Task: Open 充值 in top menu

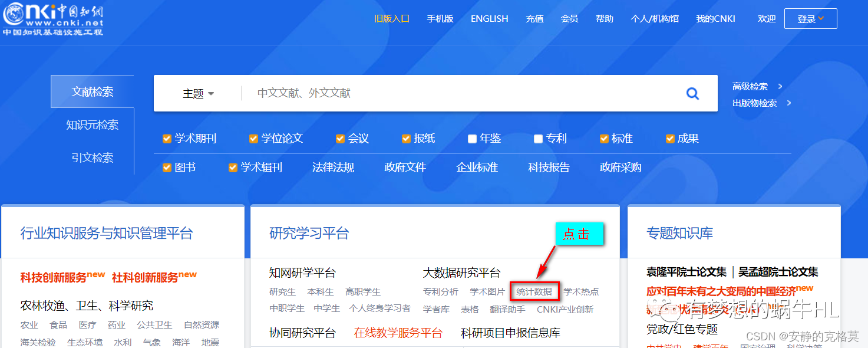Action: click(534, 19)
